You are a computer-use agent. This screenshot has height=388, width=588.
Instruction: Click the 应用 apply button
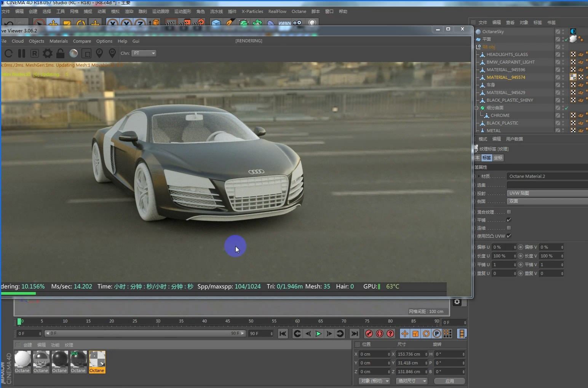pos(449,381)
